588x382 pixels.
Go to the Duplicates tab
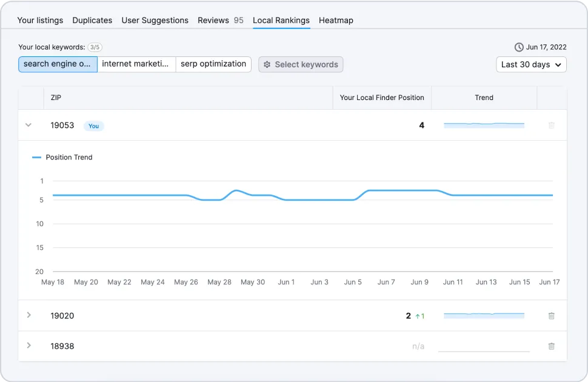point(92,20)
